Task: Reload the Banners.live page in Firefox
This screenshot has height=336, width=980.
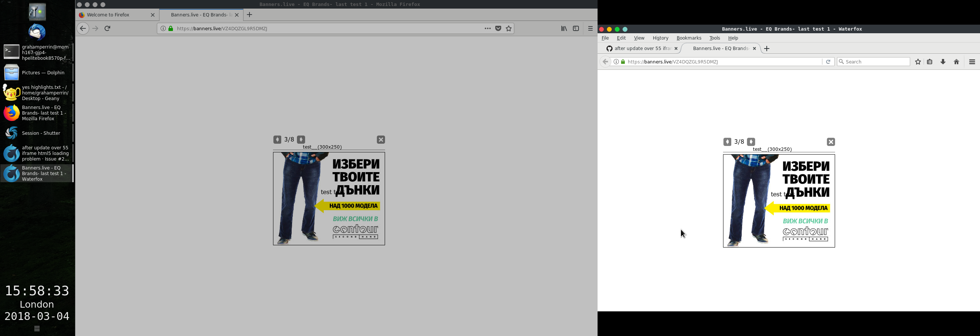Action: coord(107,28)
